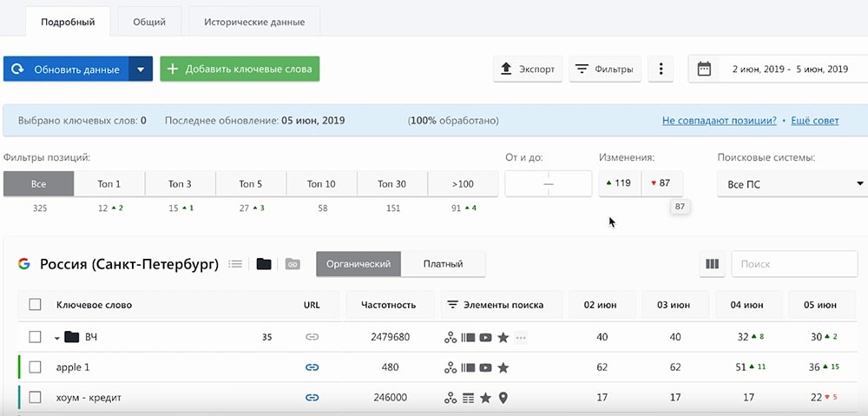Switch to the Исторические данные tab
The image size is (868, 416).
pos(254,22)
